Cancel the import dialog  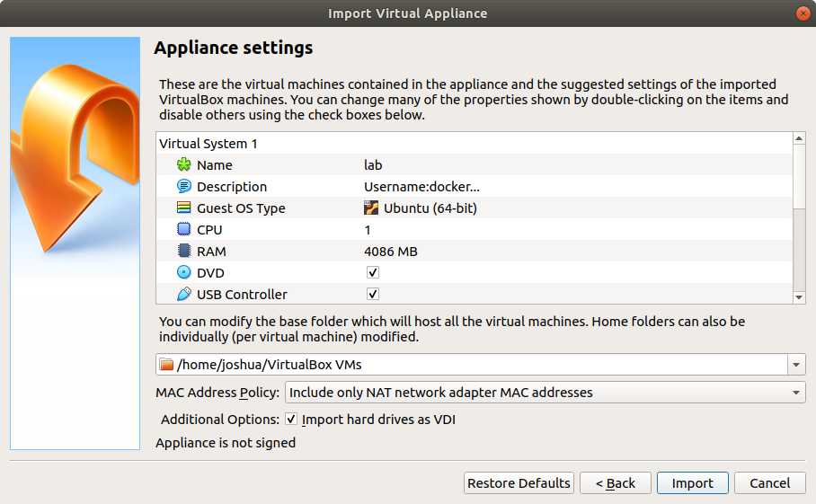coord(769,483)
